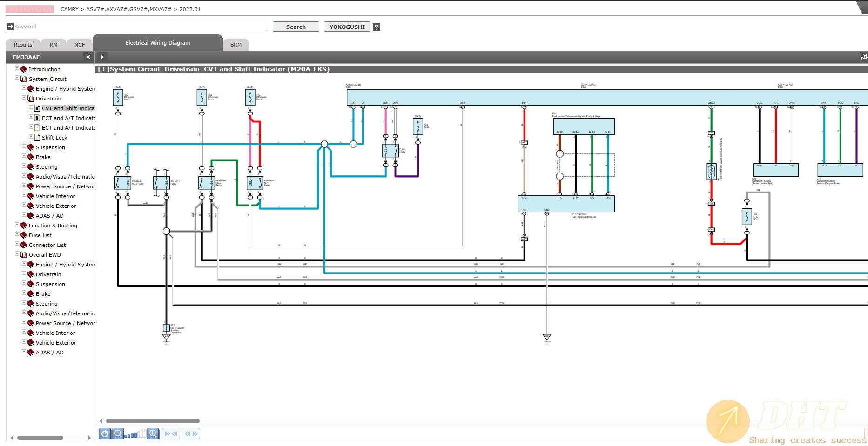Viewport: 868px width, 446px height.
Task: Expand the Fuse List node
Action: click(17, 234)
